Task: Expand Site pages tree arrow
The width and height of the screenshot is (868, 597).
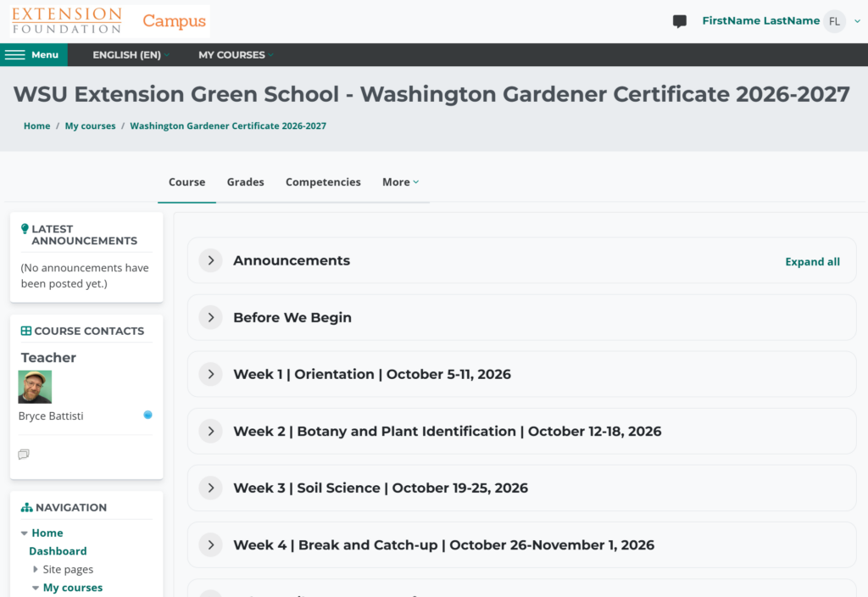Action: tap(36, 569)
